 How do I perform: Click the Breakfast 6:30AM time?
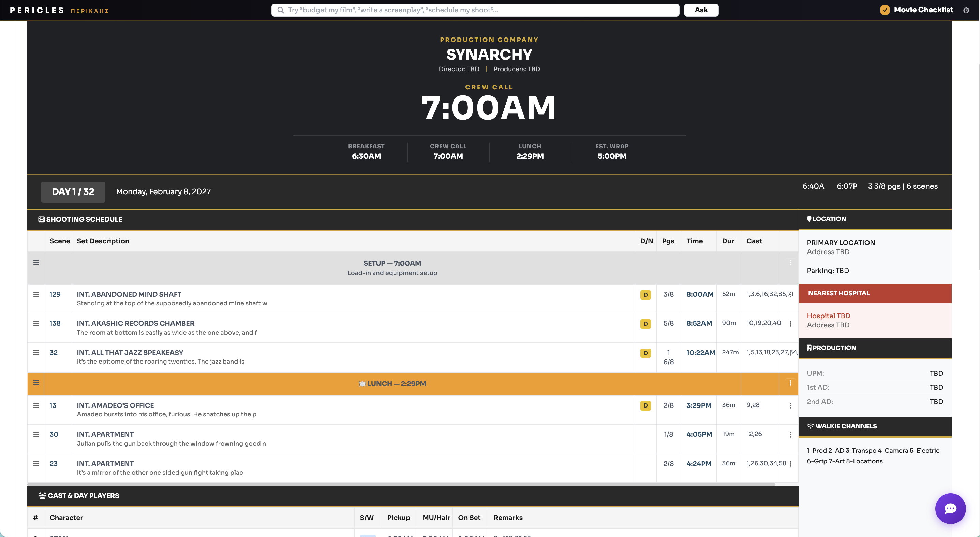(x=366, y=156)
